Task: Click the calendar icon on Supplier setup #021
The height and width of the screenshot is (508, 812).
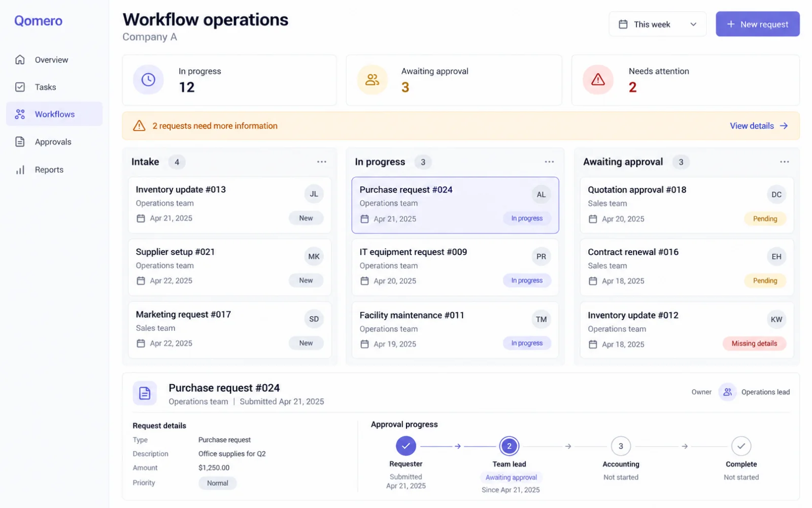Action: click(x=141, y=281)
